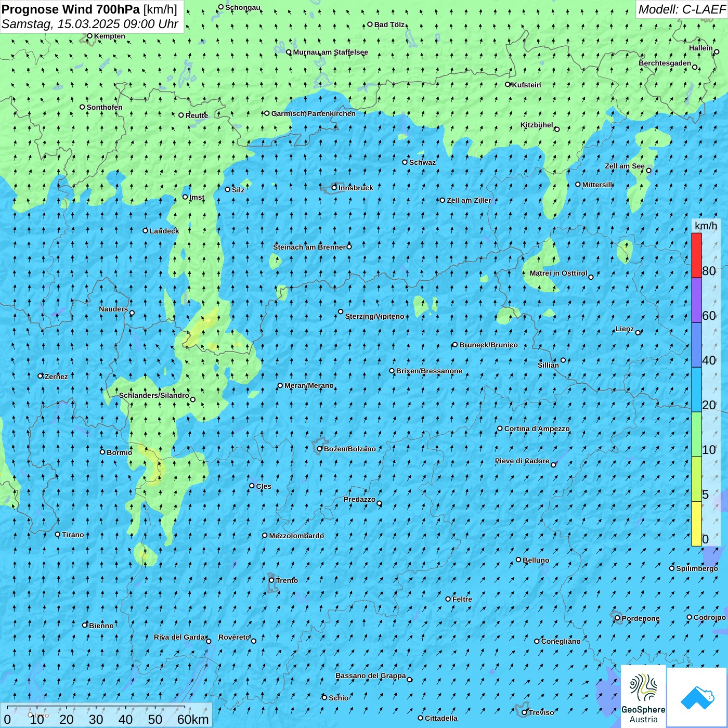Click the Hallein station marker
728x728 pixels.
(x=717, y=51)
